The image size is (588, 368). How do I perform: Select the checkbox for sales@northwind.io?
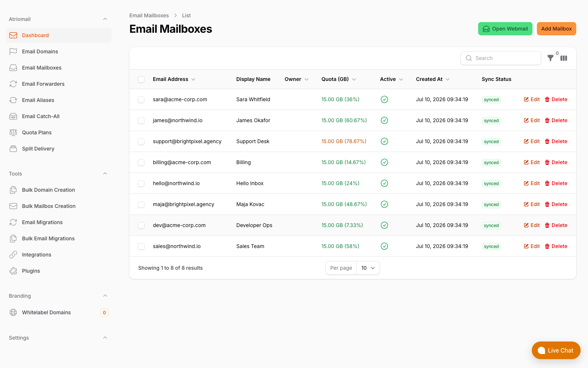141,247
